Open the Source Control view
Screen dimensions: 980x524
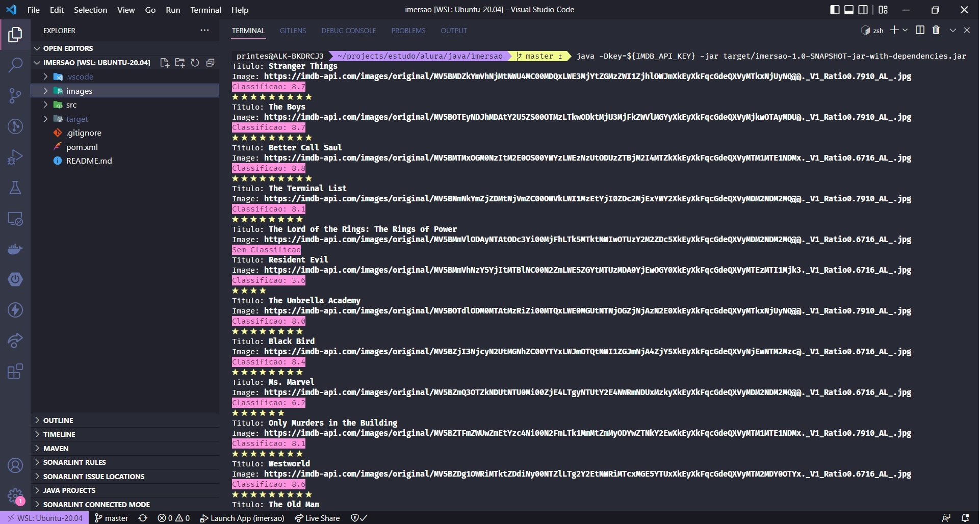tap(15, 96)
